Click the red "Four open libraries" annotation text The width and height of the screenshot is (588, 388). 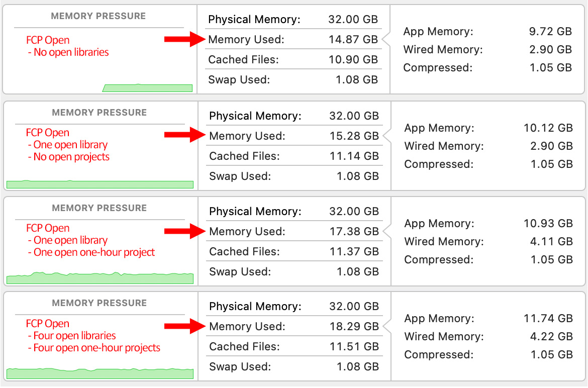(x=72, y=336)
